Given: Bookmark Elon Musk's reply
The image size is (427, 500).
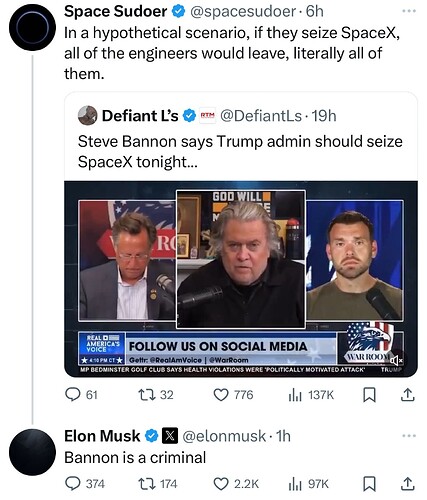Looking at the screenshot, I should point(369,484).
